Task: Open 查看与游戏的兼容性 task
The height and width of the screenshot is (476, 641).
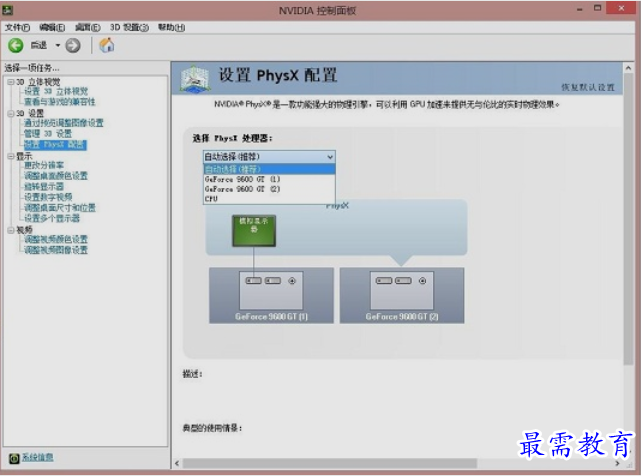Action: 60,102
